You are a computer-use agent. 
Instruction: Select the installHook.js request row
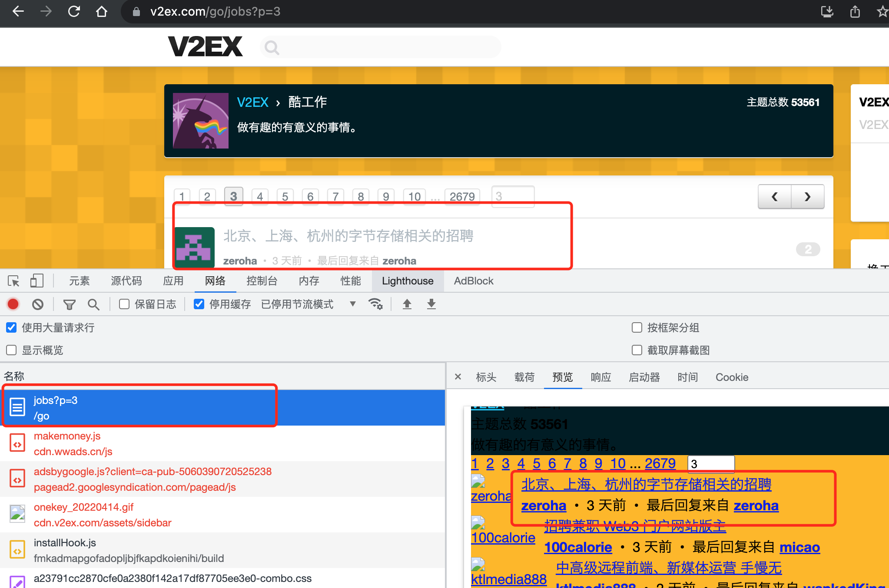click(222, 550)
